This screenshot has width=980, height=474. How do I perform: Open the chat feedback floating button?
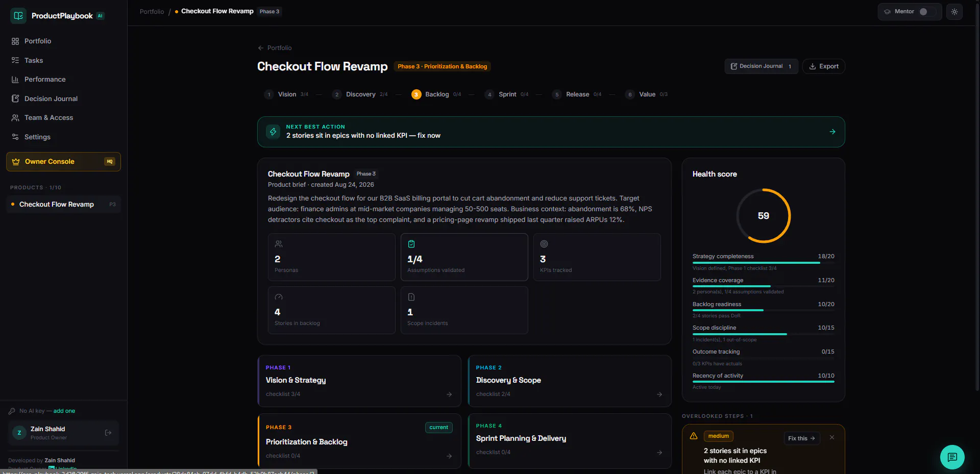click(x=952, y=457)
